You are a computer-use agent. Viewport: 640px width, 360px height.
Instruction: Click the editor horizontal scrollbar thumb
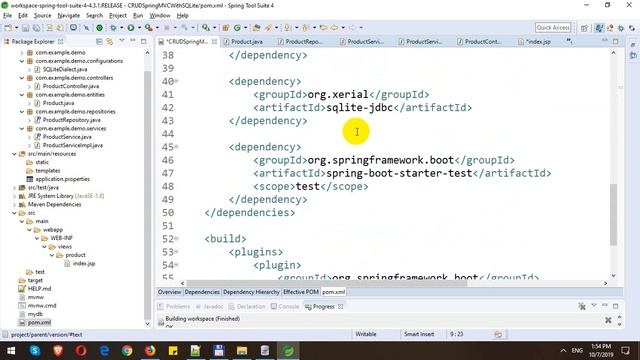[327, 283]
